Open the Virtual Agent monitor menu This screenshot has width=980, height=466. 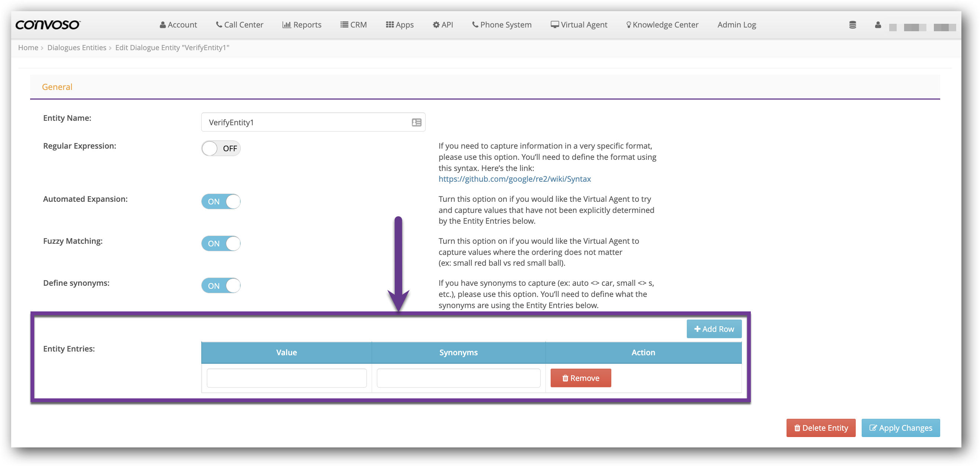click(x=579, y=25)
